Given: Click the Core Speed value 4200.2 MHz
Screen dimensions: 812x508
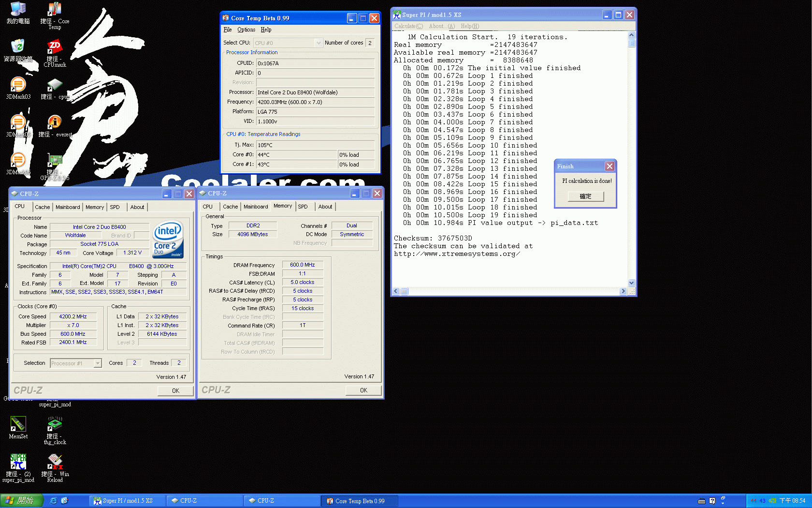Looking at the screenshot, I should click(x=73, y=316).
